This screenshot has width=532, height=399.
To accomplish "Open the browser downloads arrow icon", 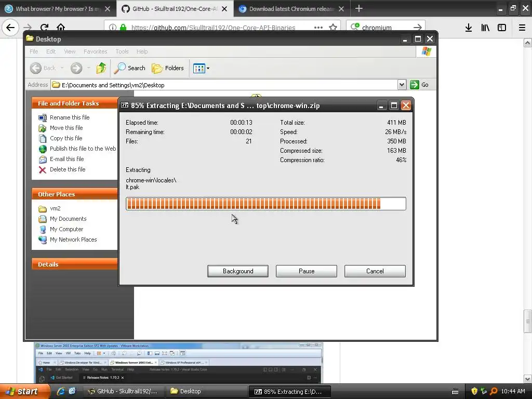I will (469, 28).
